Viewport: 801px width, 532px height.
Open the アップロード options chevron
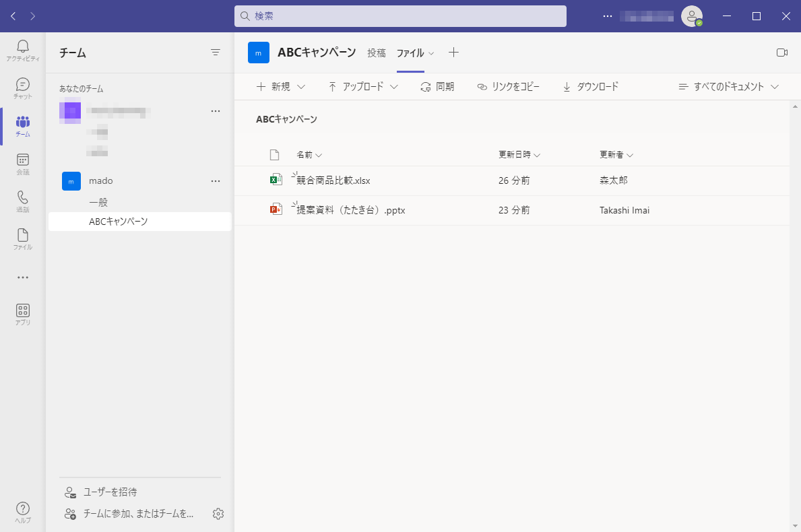pos(395,86)
